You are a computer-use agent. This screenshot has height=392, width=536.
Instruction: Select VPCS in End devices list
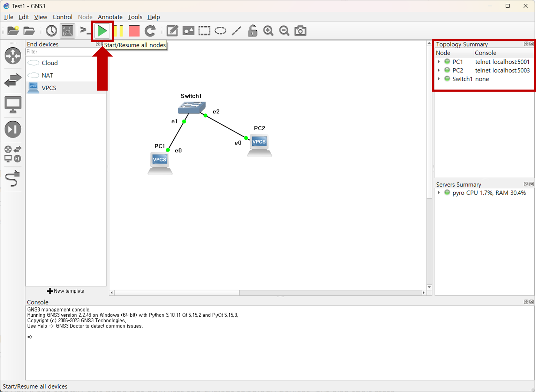(x=66, y=88)
